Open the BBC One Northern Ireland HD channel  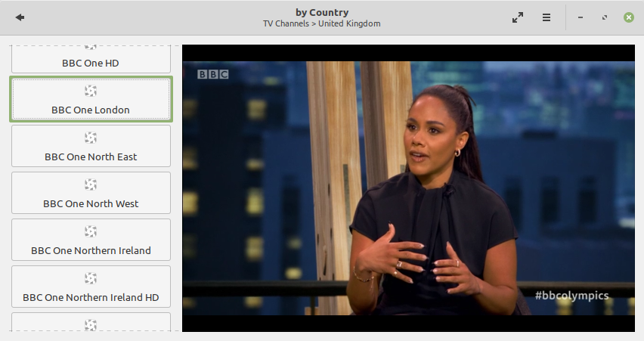coord(91,287)
